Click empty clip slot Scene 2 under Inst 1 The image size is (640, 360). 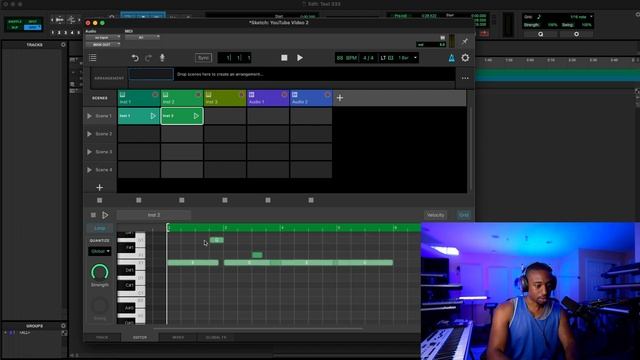139,134
